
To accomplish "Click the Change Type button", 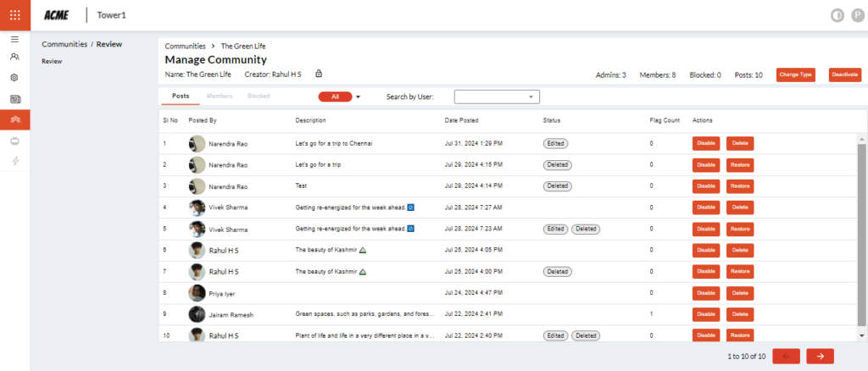I will (x=795, y=75).
